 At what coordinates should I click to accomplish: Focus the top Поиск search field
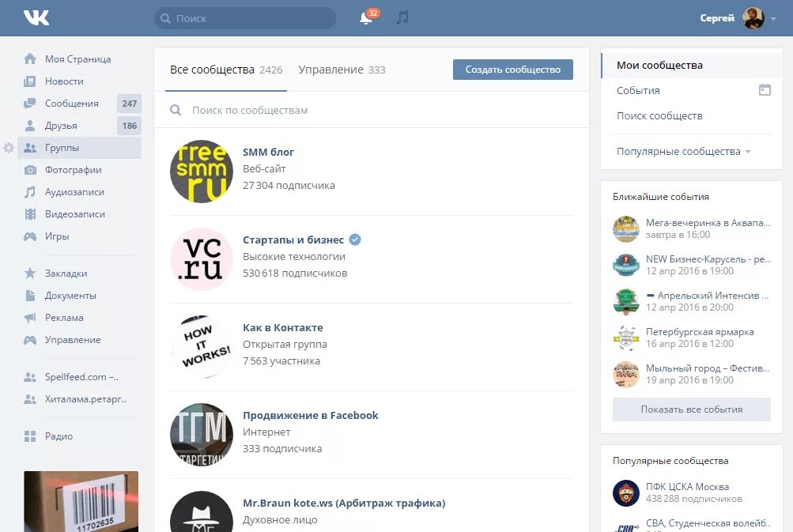(x=245, y=18)
